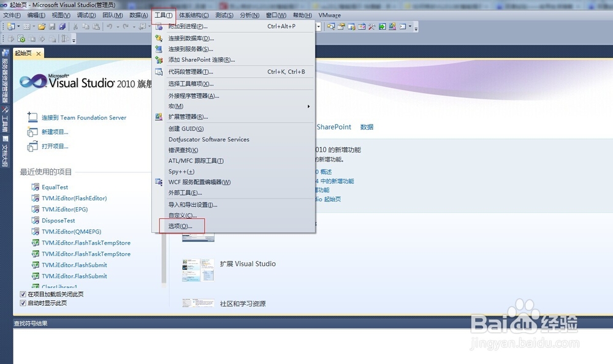The width and height of the screenshot is (613, 364).
Task: Expand the Undo history dropdown arrow
Action: coord(117,26)
